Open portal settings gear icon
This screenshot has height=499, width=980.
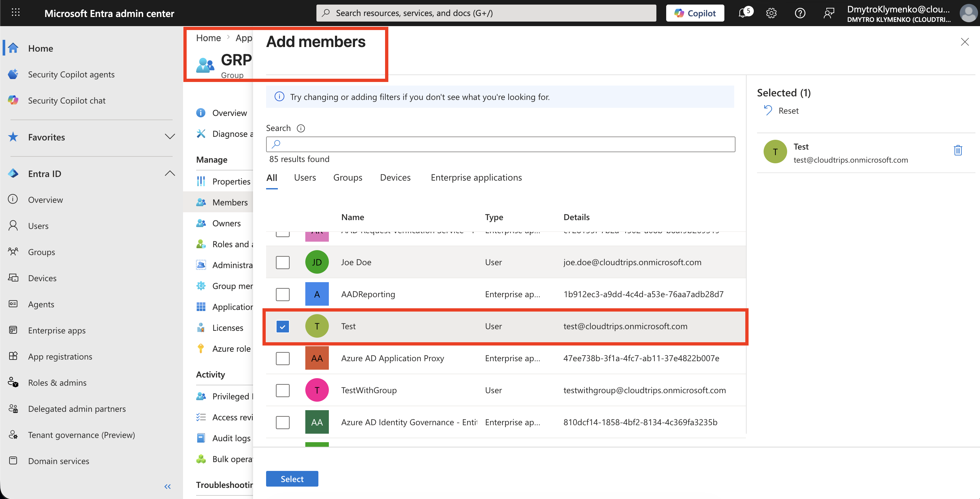[x=771, y=13]
